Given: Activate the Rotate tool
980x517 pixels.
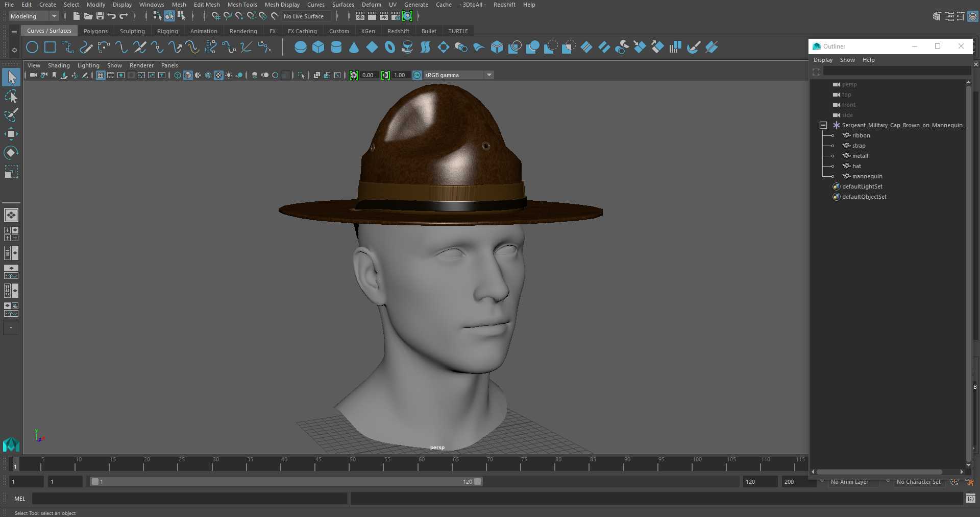Looking at the screenshot, I should 11,153.
